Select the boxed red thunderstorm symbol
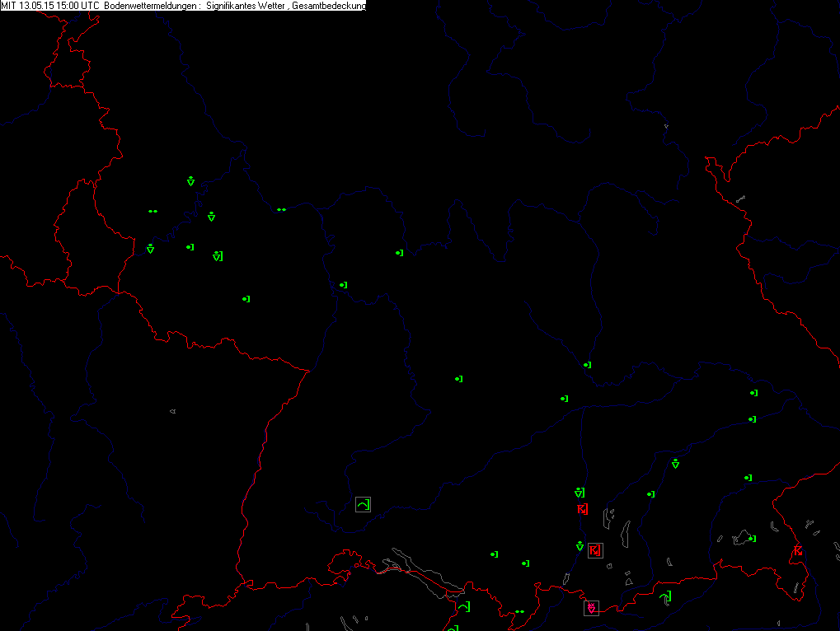 595,550
